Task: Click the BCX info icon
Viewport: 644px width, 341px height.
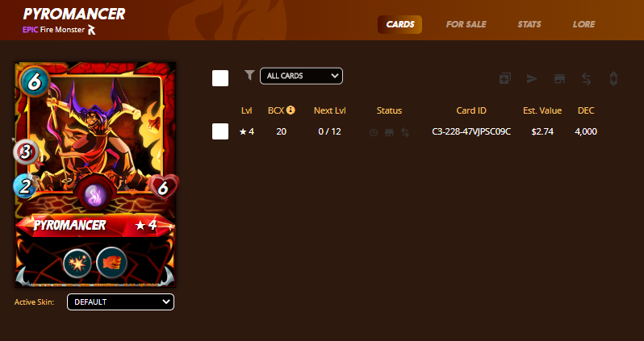Action: (291, 110)
